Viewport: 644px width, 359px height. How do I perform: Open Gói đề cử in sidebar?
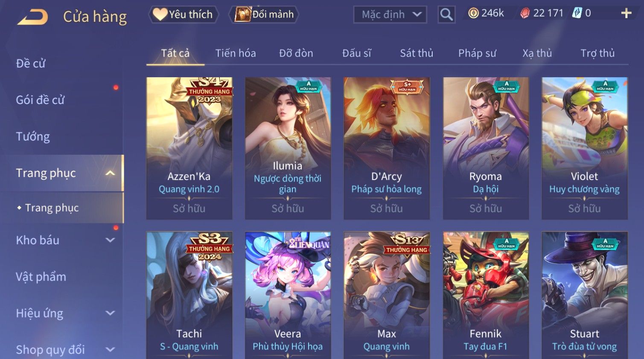click(40, 100)
